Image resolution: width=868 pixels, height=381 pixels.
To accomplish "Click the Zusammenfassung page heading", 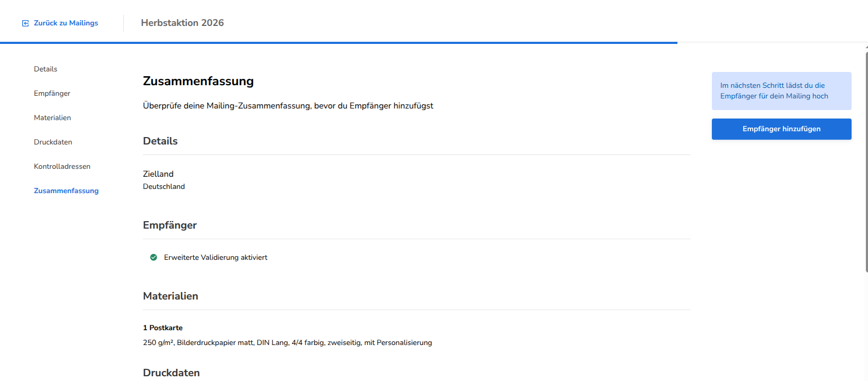I will pyautogui.click(x=198, y=81).
